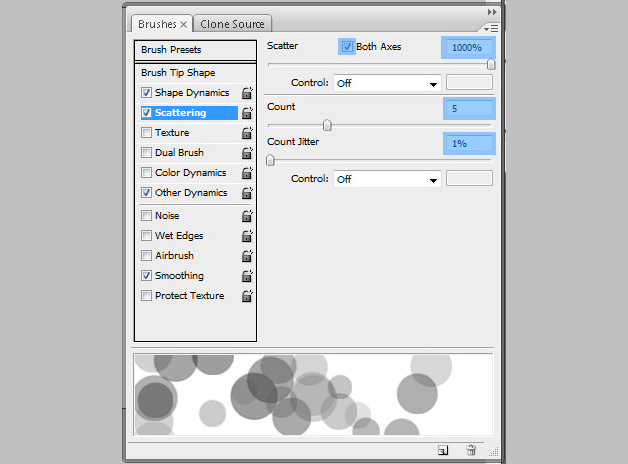Open the Scatter Control dropdown
The width and height of the screenshot is (628, 464).
coord(387,83)
